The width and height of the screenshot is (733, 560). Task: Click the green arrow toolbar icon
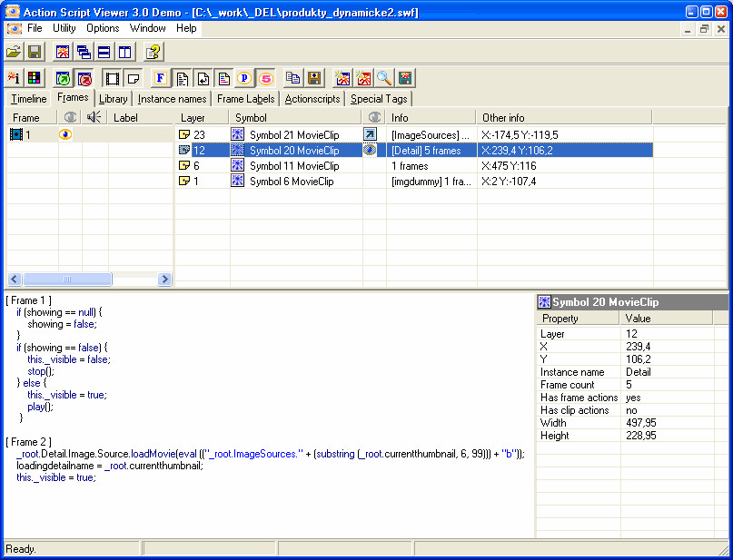(x=63, y=78)
